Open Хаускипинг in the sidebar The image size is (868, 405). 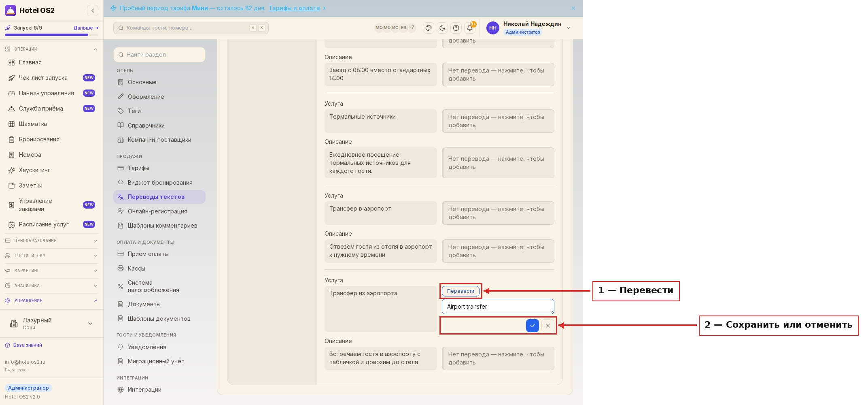(x=51, y=170)
